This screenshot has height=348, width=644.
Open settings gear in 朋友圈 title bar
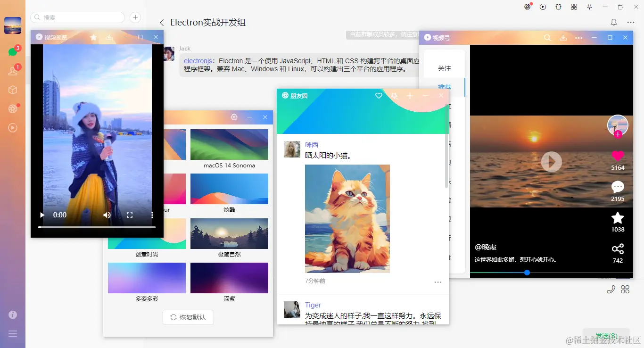click(394, 96)
